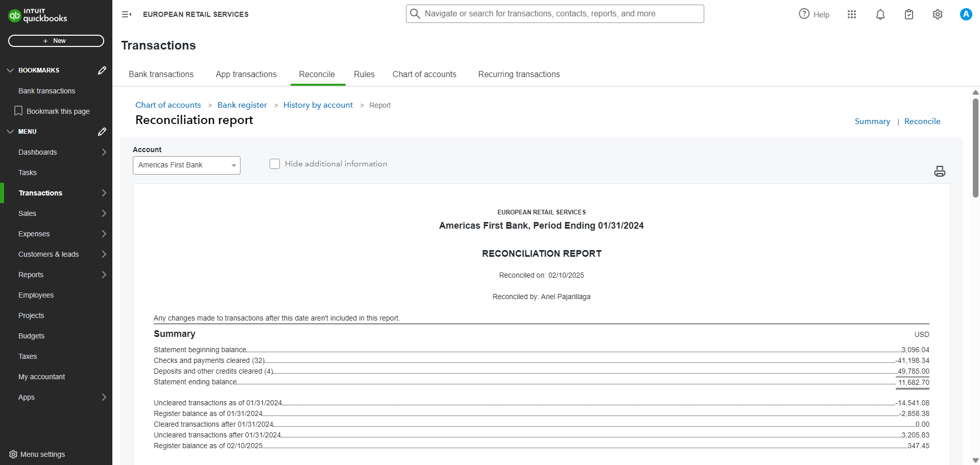Expand Transactions submenu arrow
Image resolution: width=980 pixels, height=465 pixels.
(x=104, y=193)
